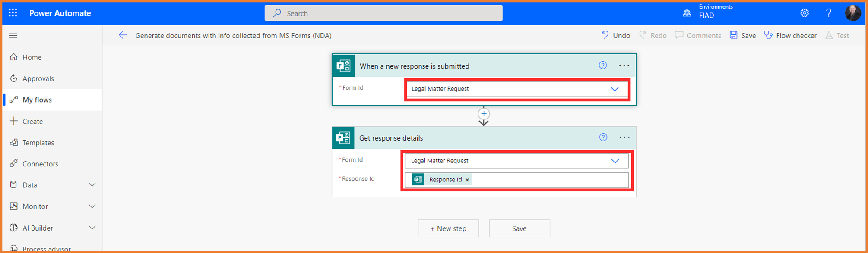Select the Response Id dynamic token
This screenshot has width=868, height=253.
[441, 180]
